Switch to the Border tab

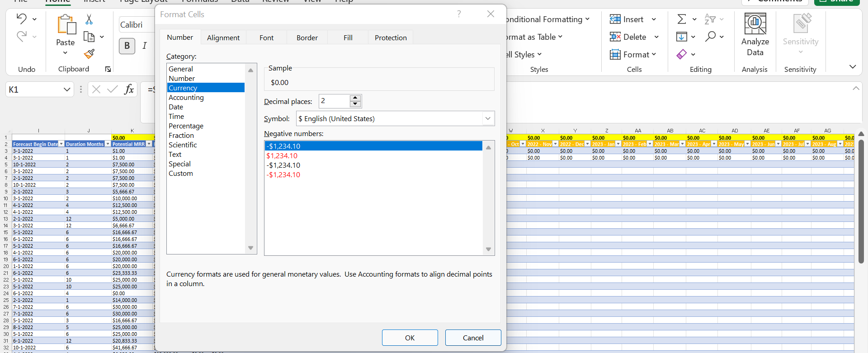[x=307, y=38]
